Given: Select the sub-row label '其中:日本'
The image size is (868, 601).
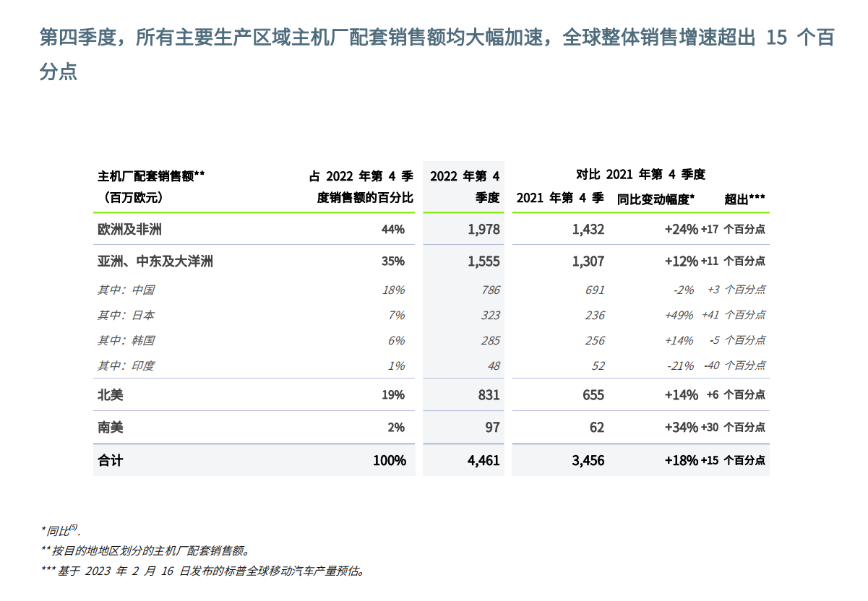Looking at the screenshot, I should 126,315.
